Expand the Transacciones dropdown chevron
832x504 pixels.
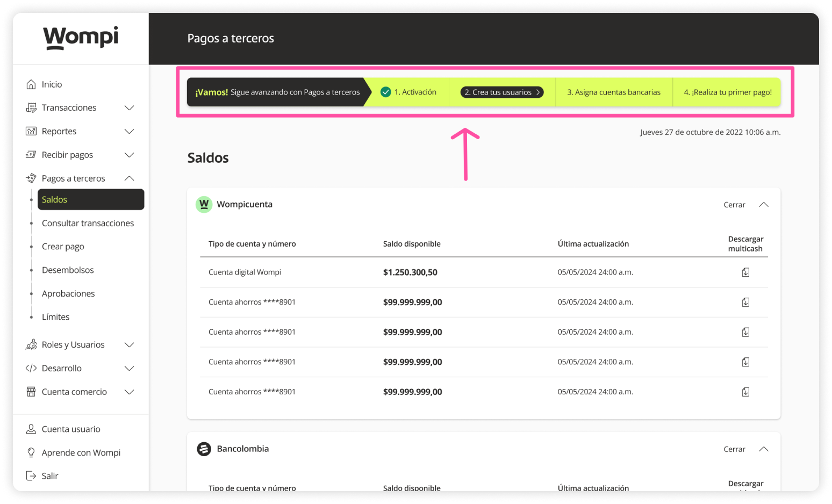pos(129,107)
